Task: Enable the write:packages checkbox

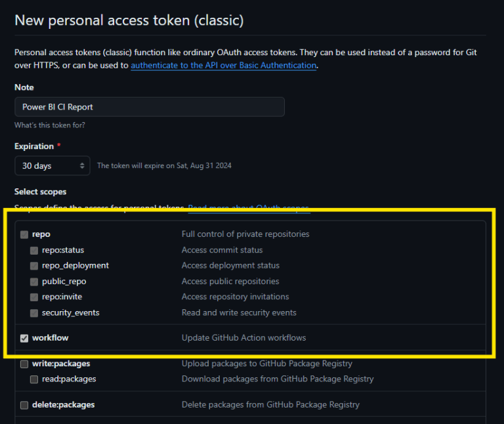Action: [24, 364]
